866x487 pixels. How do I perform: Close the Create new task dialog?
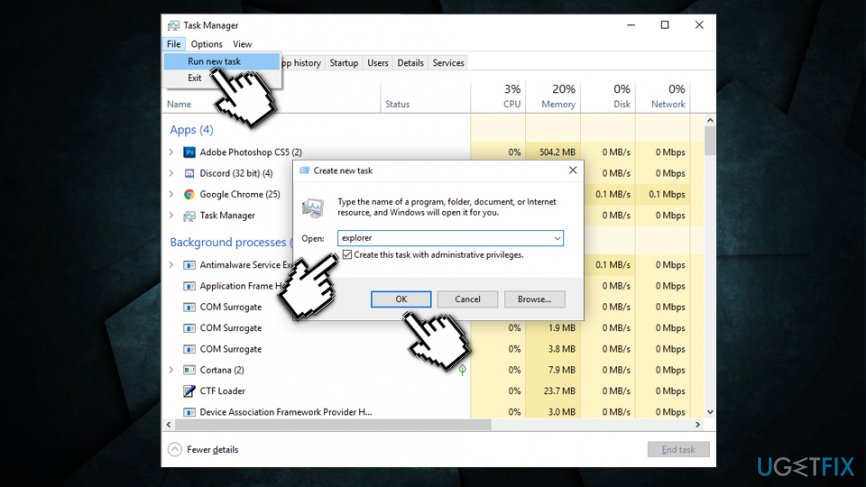pyautogui.click(x=573, y=171)
